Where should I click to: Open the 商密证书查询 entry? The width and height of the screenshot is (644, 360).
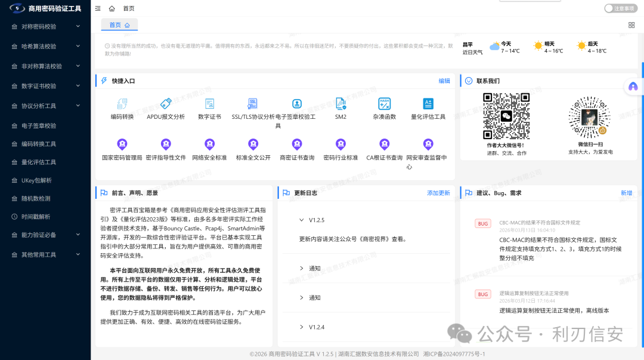click(296, 147)
